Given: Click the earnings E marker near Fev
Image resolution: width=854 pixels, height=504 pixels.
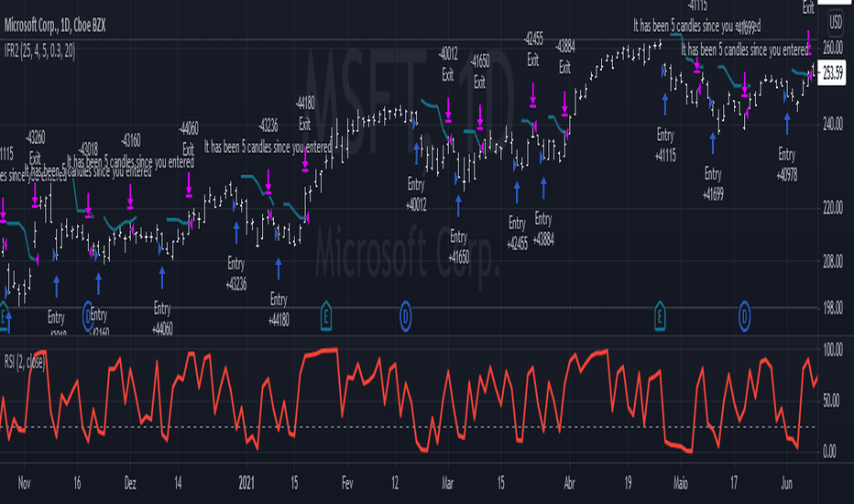Looking at the screenshot, I should [x=325, y=316].
